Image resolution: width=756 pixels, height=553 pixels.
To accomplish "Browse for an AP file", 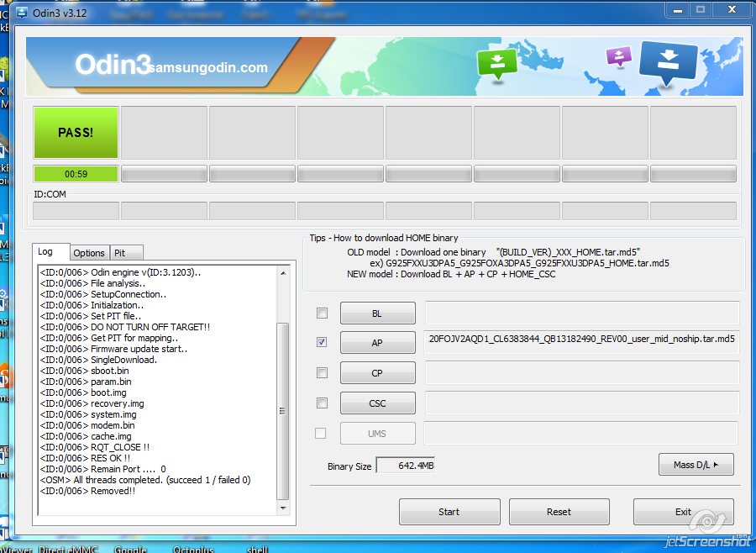I will [377, 343].
